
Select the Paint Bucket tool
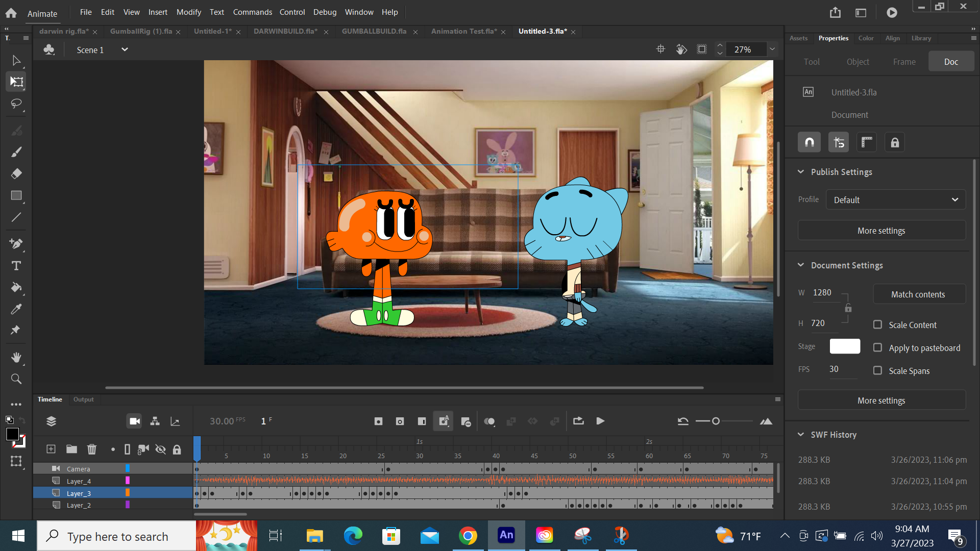coord(16,288)
